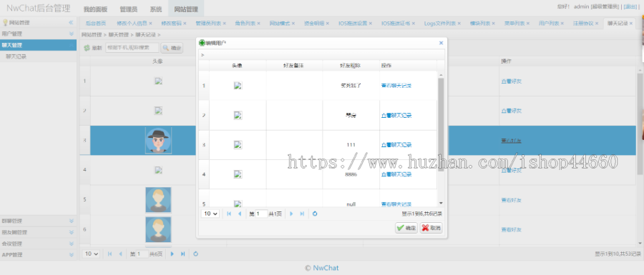Screen dimensions: 644x275
Task: Click the reload icon in the main grid pager
Action: 195,254
